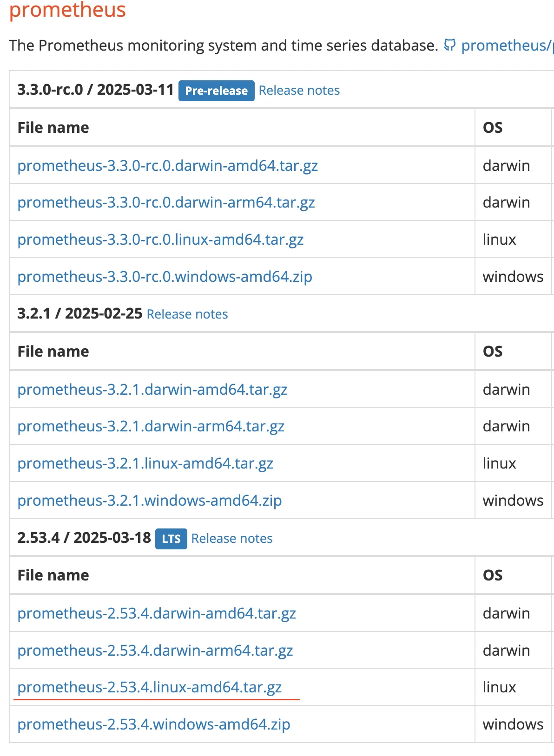554x756 pixels.
Task: Download prometheus-3.3.0-rc.0.darwin-arm64.tar.gz
Action: click(166, 202)
